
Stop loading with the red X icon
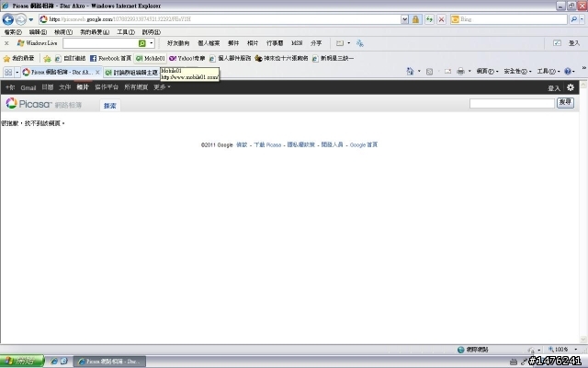441,19
